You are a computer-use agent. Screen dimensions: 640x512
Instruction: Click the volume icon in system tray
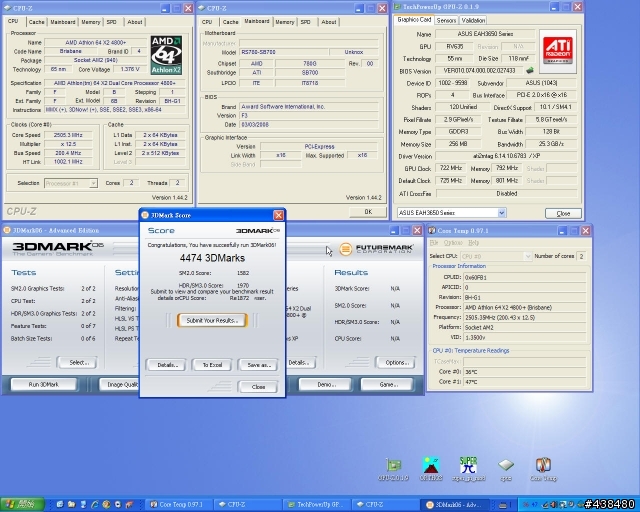point(553,505)
